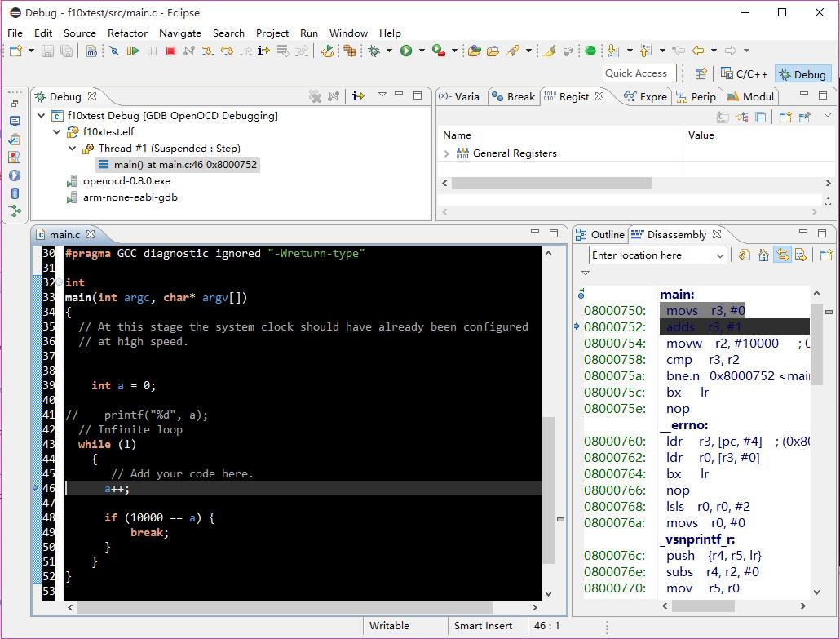Expand the General Registers tree node
This screenshot has width=840, height=639.
coord(447,153)
